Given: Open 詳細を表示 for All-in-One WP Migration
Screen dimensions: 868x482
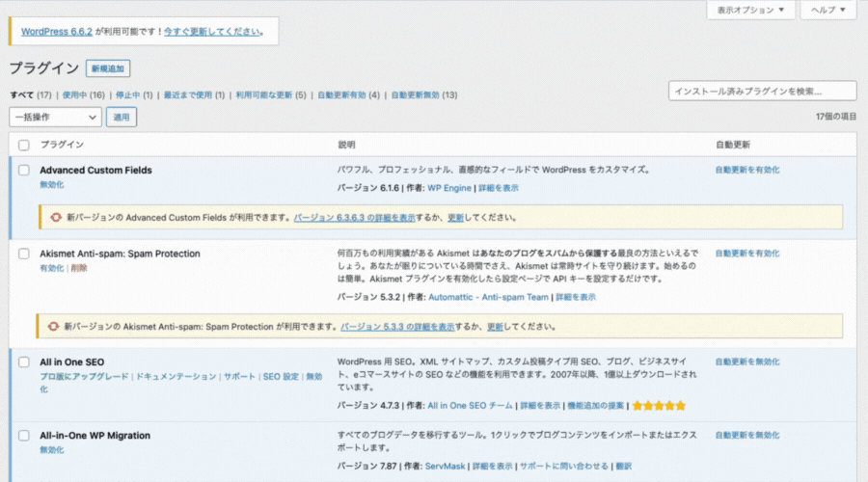Looking at the screenshot, I should (x=492, y=467).
